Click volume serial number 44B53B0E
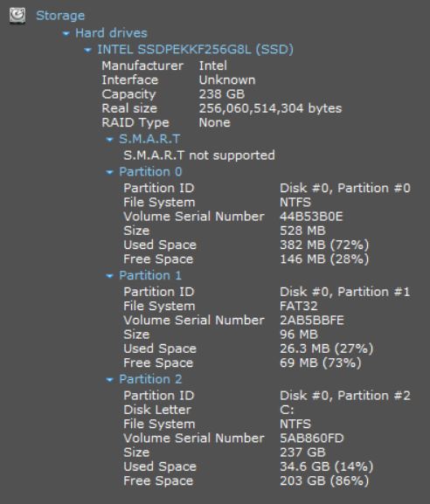430x504 pixels. tap(311, 217)
